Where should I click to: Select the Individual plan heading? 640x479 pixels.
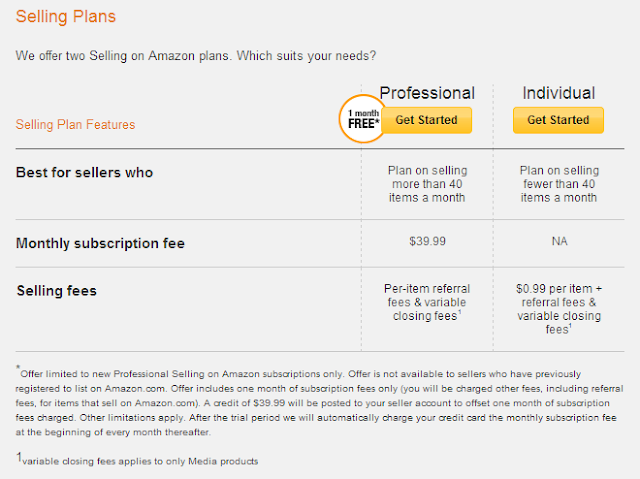click(x=558, y=93)
